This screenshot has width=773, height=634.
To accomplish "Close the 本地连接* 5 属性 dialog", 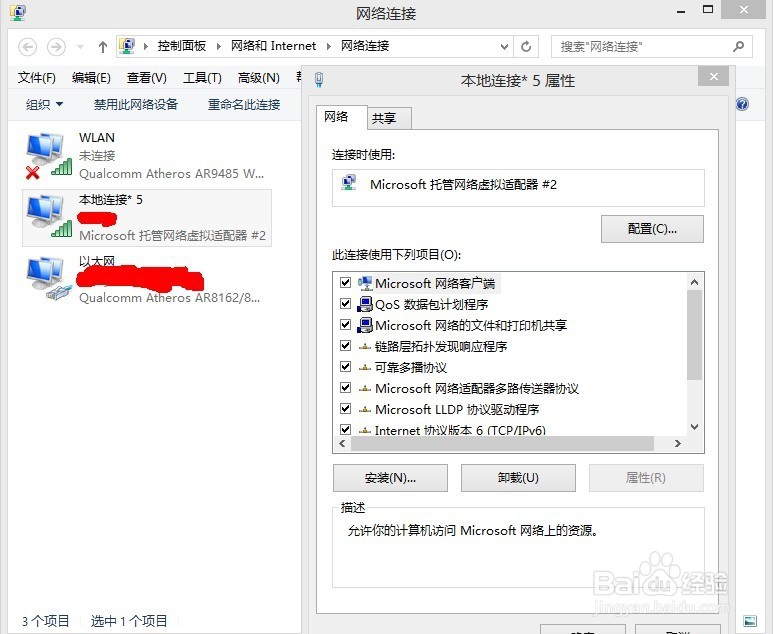I will pyautogui.click(x=713, y=76).
